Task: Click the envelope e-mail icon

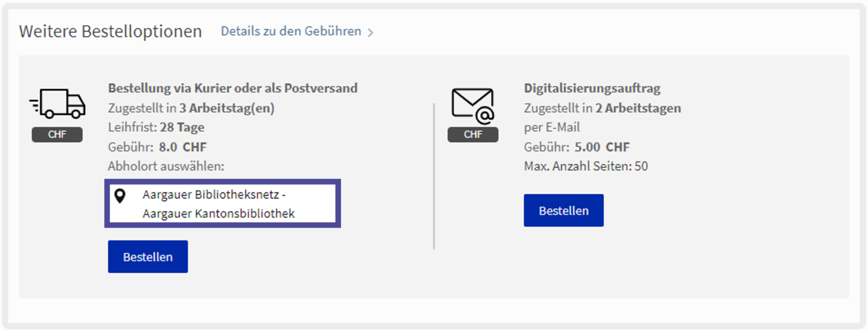Action: [473, 106]
